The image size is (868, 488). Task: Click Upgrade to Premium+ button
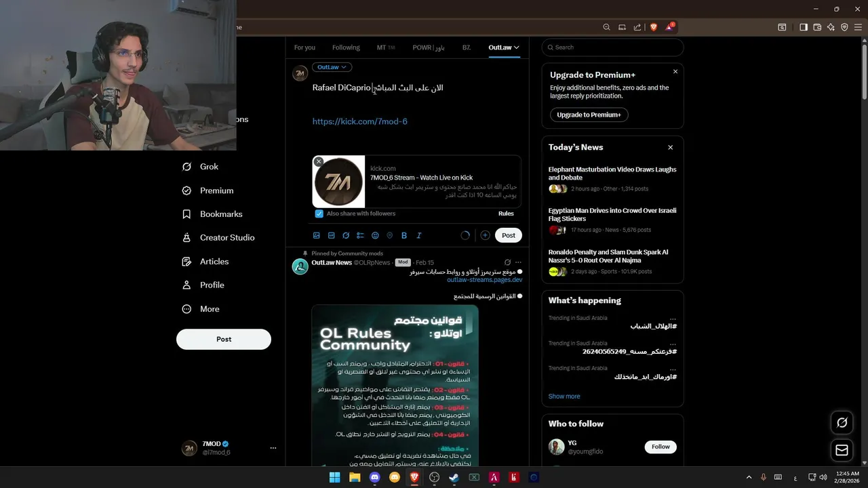pos(589,115)
